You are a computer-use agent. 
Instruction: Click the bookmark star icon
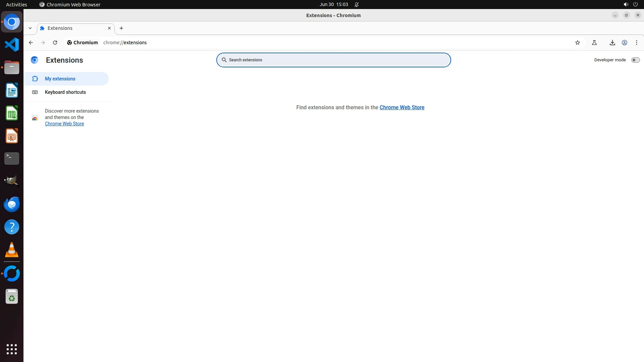coord(577,43)
